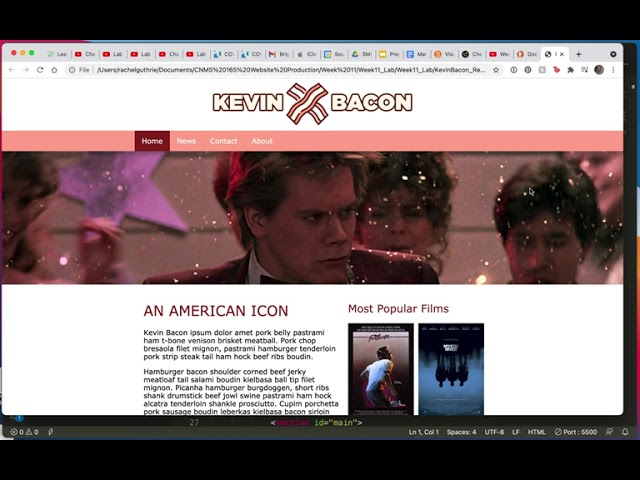Switch to the Google Slides 'Pre' tab
Screen dimensions: 640x480
[x=390, y=54]
